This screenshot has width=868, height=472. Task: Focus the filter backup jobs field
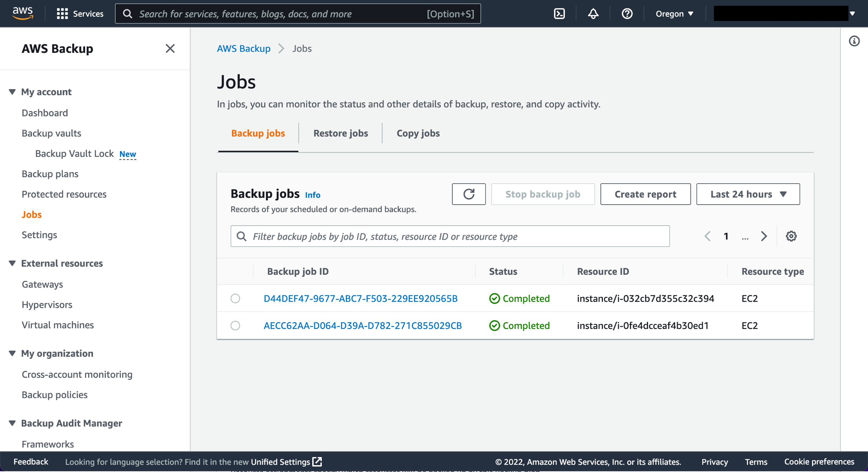[x=450, y=236]
